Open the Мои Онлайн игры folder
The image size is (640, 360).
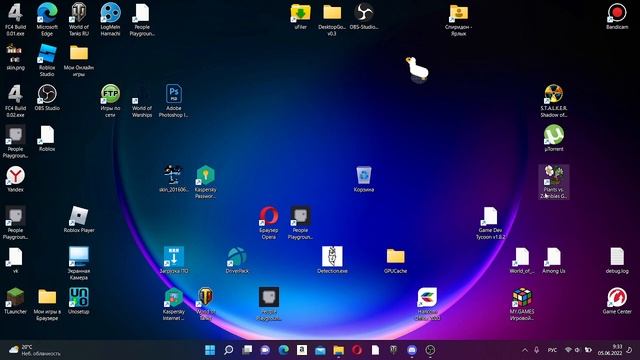click(x=79, y=60)
